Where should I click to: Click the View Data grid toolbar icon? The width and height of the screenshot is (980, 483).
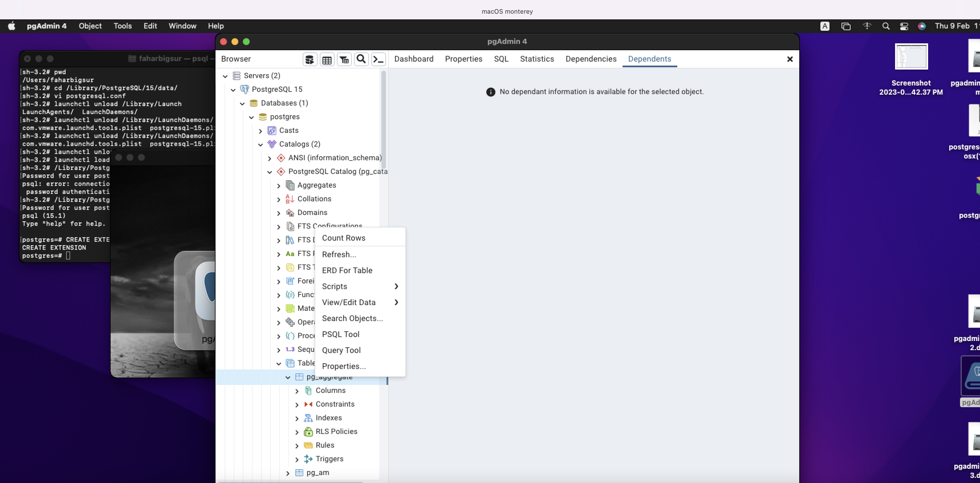click(x=327, y=59)
